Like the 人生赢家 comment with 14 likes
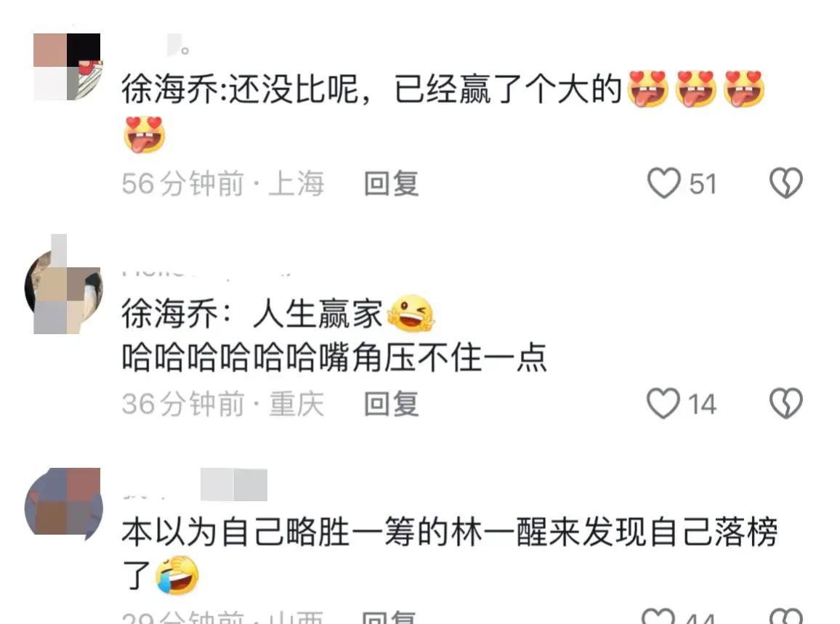 click(x=663, y=403)
